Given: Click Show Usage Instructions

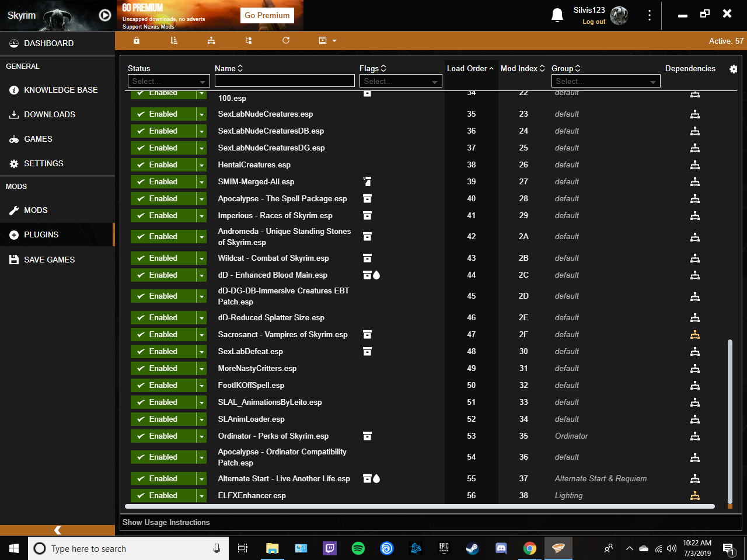Looking at the screenshot, I should 166,523.
